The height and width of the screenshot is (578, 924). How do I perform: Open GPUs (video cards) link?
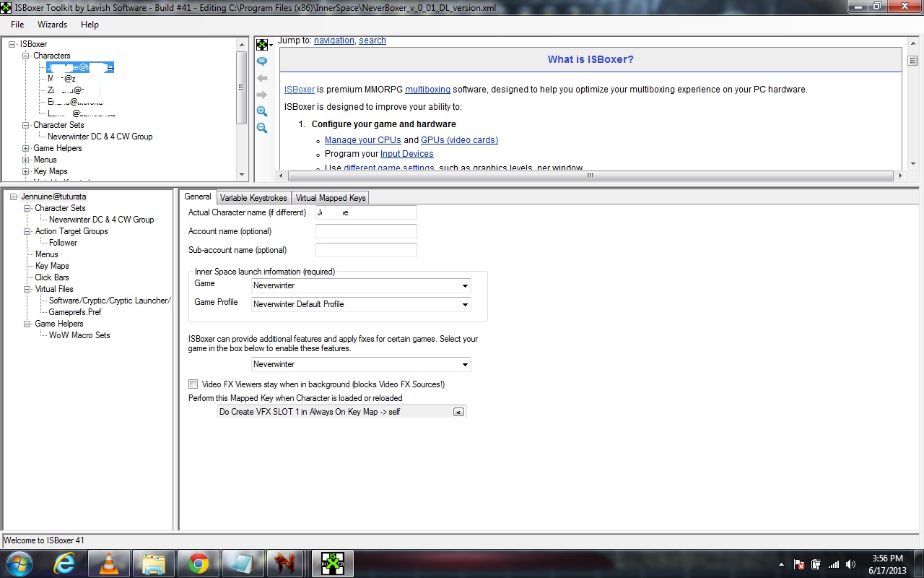pyautogui.click(x=459, y=140)
